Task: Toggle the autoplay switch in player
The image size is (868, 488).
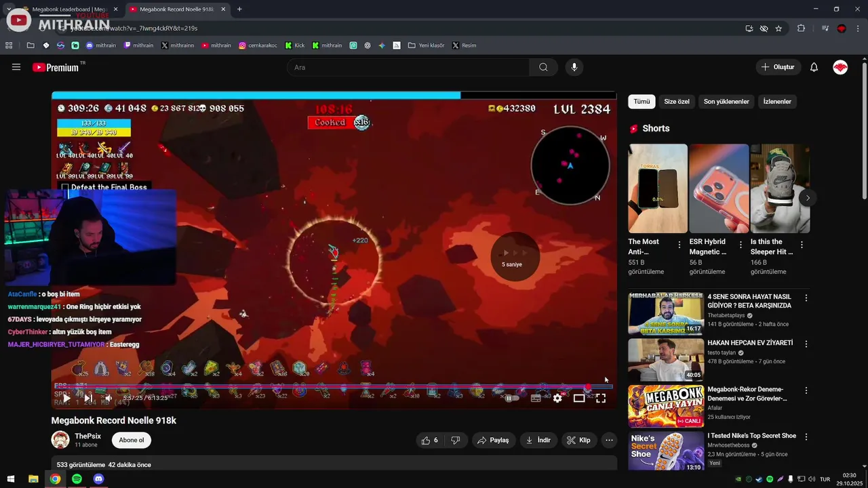Action: tap(512, 399)
